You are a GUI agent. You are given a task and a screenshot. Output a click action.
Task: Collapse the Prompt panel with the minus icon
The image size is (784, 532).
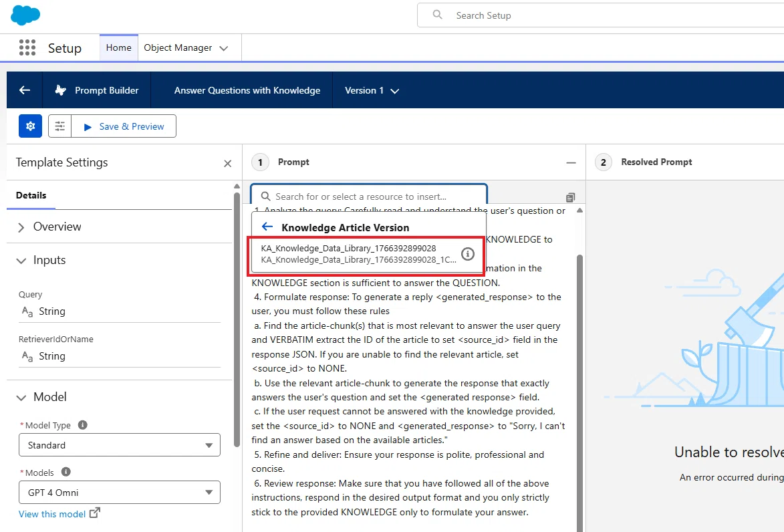[571, 163]
